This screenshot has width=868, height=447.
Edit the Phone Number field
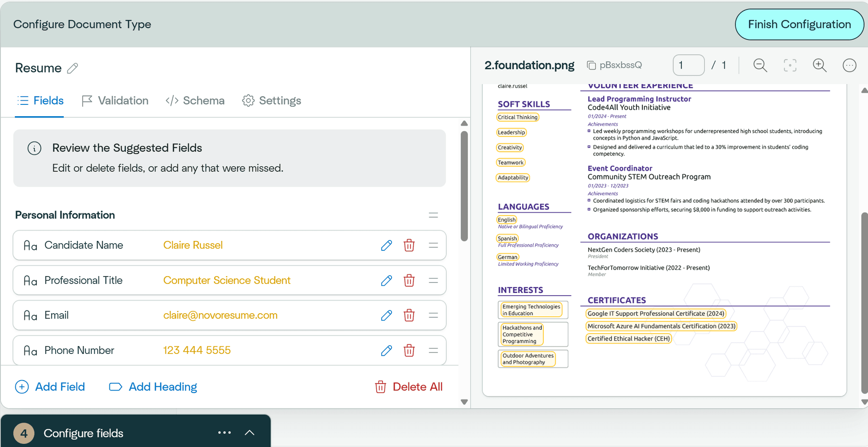(x=387, y=350)
